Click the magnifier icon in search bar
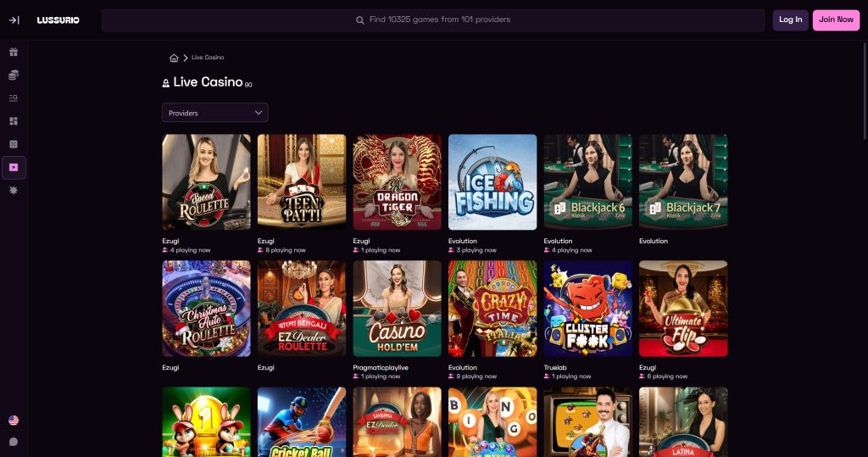Screen dimensions: 868x457 [x=359, y=20]
